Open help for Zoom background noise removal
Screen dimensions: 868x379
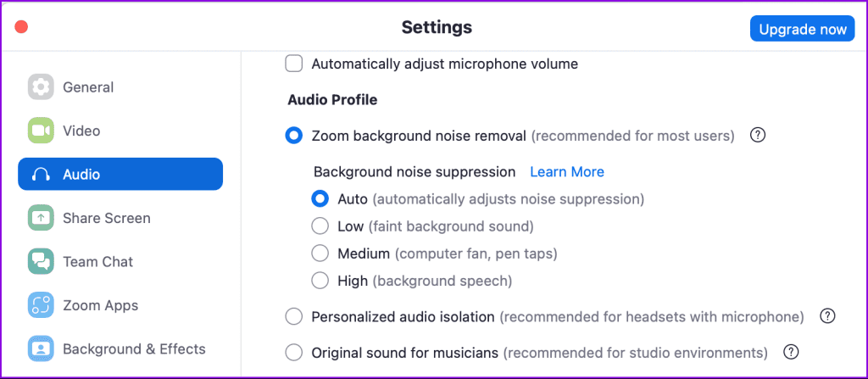tap(759, 135)
